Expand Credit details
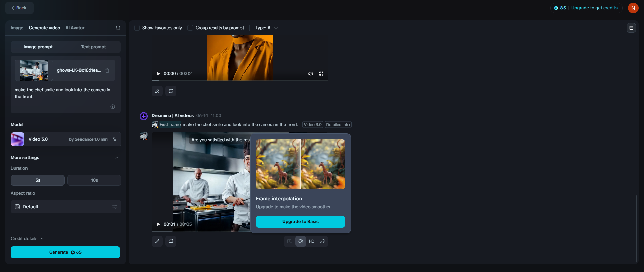This screenshot has width=644, height=272. (27, 239)
